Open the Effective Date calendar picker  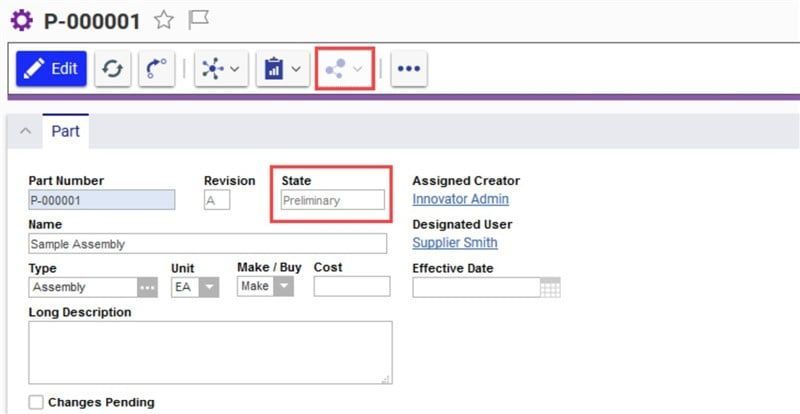click(x=550, y=288)
